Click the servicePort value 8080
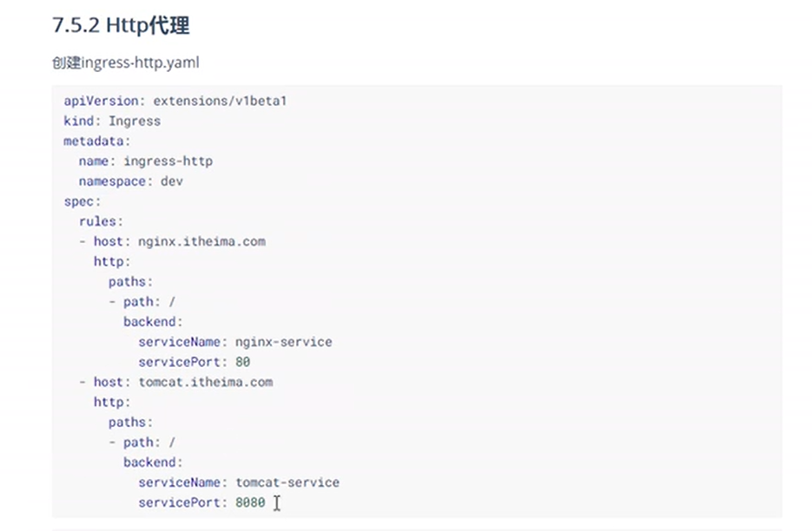This screenshot has height=531, width=812. [250, 502]
